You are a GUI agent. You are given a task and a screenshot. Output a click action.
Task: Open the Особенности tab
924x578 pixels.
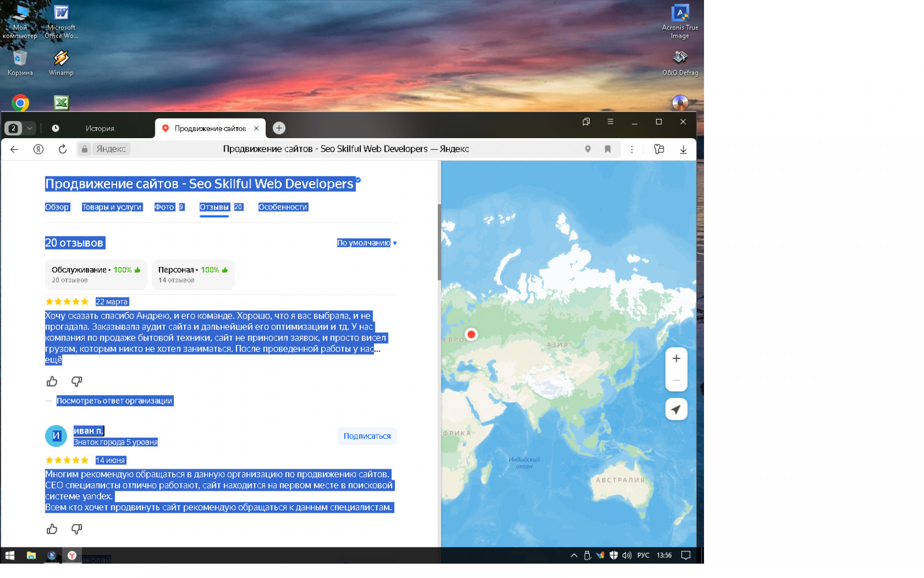(x=283, y=207)
